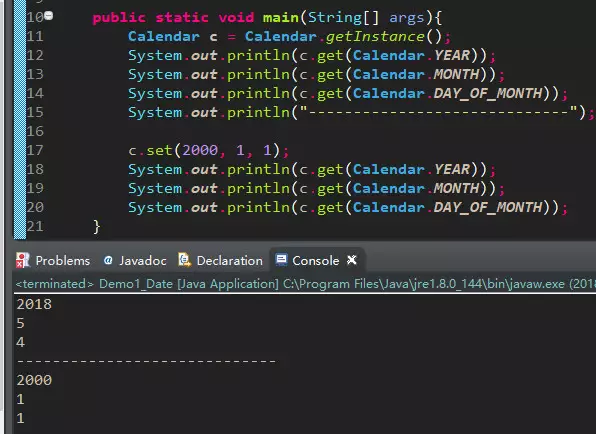Click the console output 4
Screen dimensions: 596x434
pyautogui.click(x=21, y=342)
